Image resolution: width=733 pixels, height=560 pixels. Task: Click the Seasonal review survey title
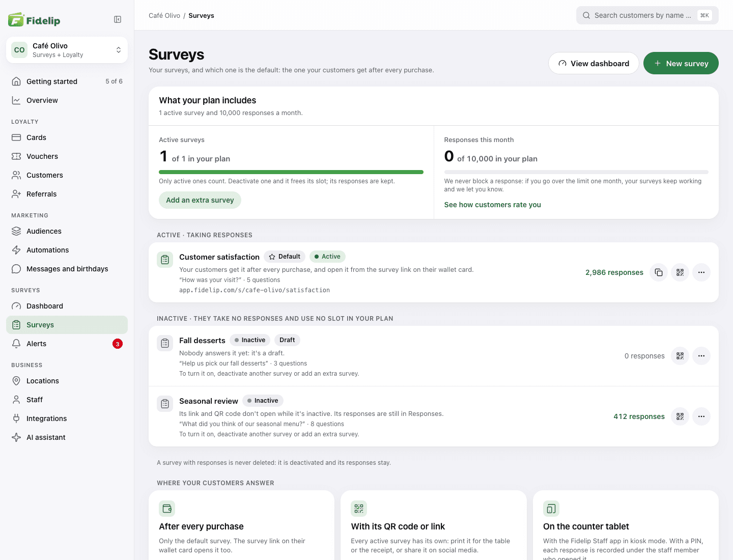pos(209,401)
